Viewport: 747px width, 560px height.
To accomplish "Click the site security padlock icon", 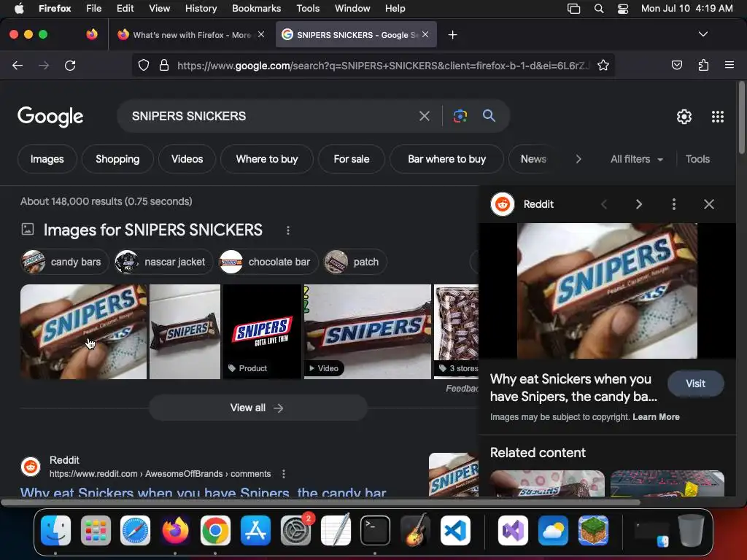I will click(x=164, y=65).
